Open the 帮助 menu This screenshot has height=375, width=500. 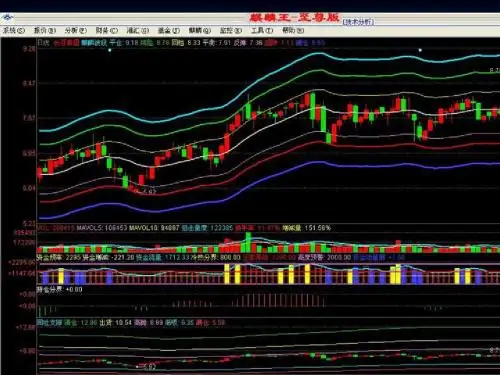(x=293, y=30)
